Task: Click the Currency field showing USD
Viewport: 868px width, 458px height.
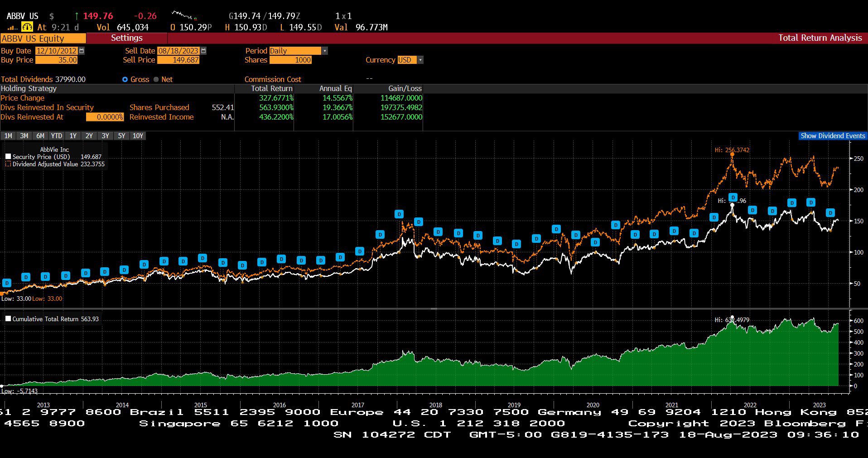Action: point(407,60)
